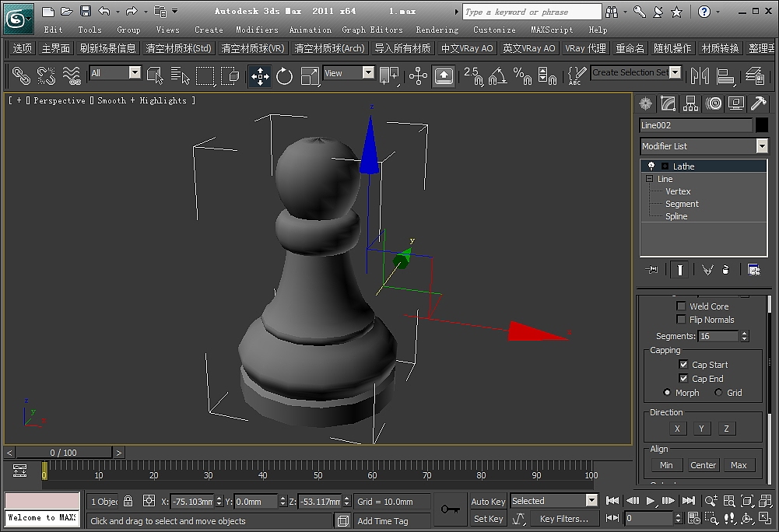Click Remove Modifier from Stack icon
779x532 pixels.
pos(726,270)
